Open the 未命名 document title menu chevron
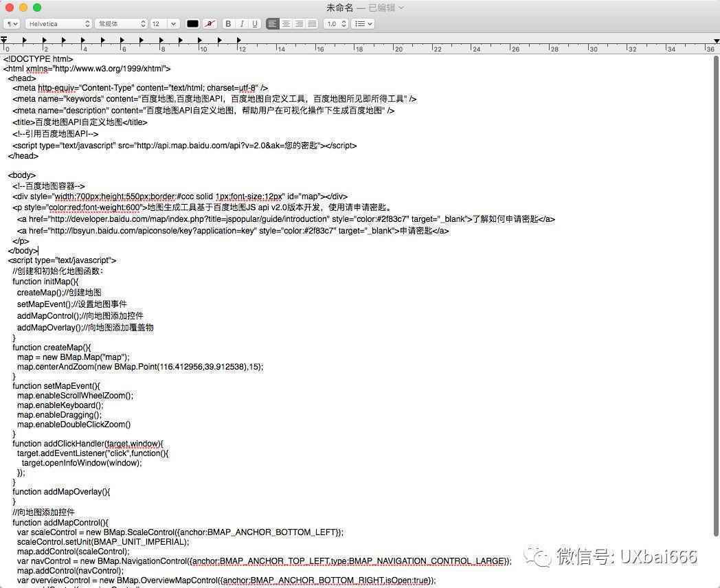 click(x=401, y=8)
